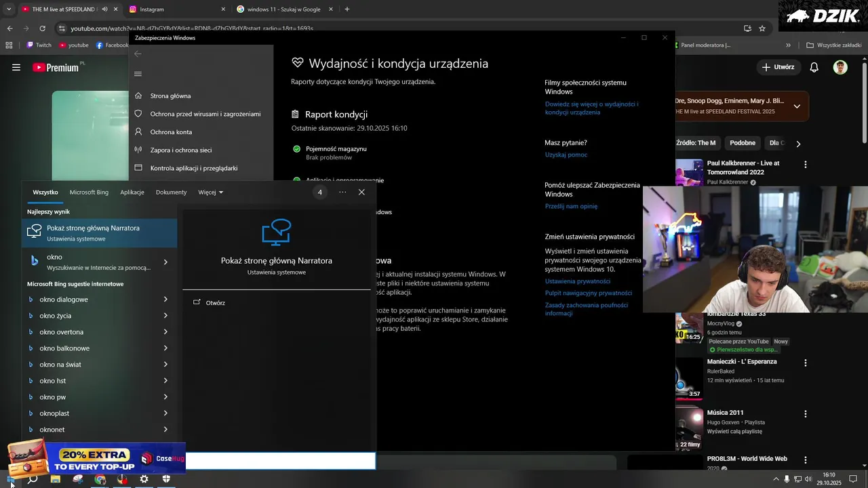Click back arrow in Windows Security
The width and height of the screenshot is (868, 488).
[138, 54]
